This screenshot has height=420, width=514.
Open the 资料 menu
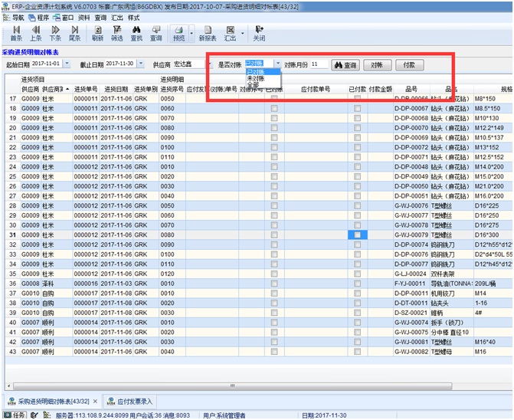84,17
